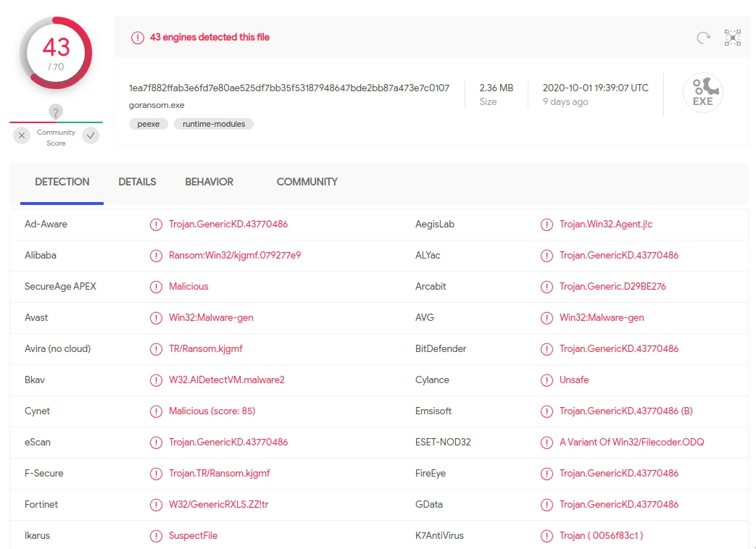
Task: Click Fortinet's W32/GenericRXLS.ZZ!tr result
Action: 218,504
